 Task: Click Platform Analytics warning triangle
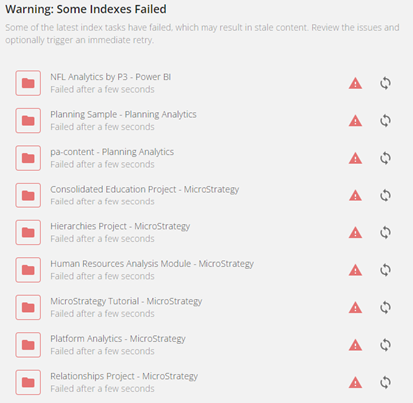click(x=355, y=345)
